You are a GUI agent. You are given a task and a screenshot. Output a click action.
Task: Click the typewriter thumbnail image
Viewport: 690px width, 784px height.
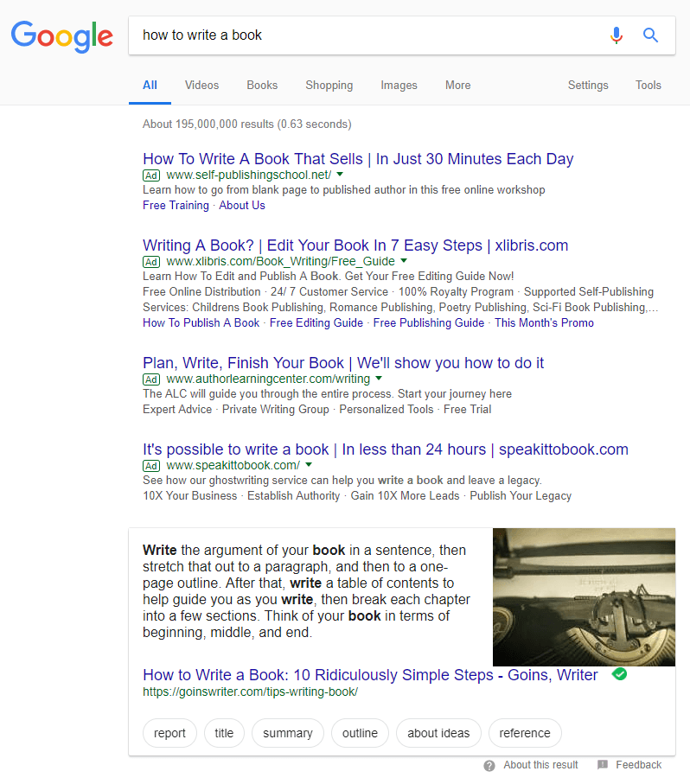click(584, 597)
